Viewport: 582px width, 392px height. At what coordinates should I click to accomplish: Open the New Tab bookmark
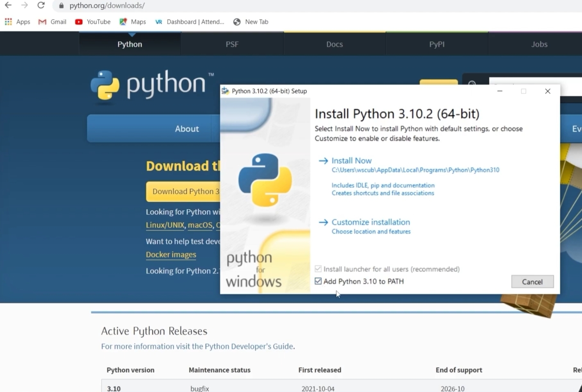pos(251,22)
